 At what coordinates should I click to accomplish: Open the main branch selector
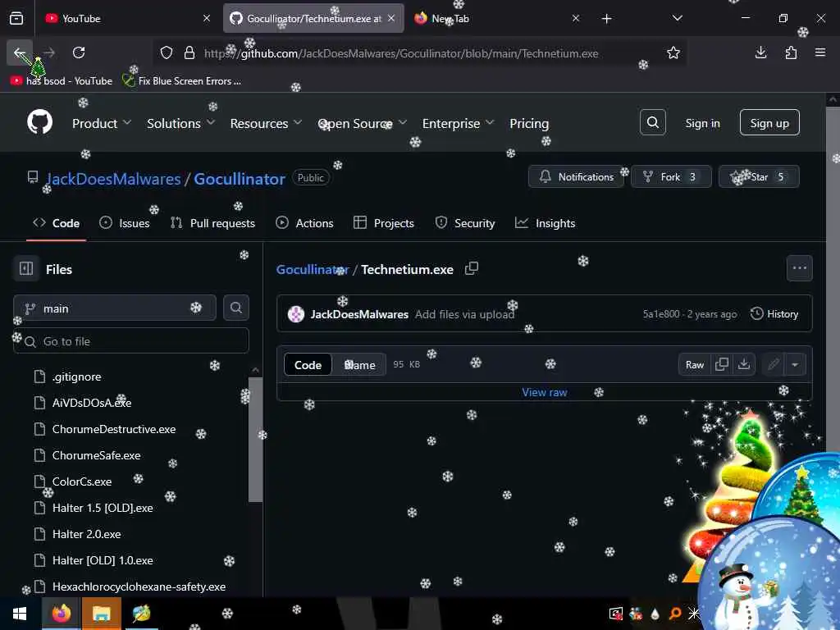[115, 308]
